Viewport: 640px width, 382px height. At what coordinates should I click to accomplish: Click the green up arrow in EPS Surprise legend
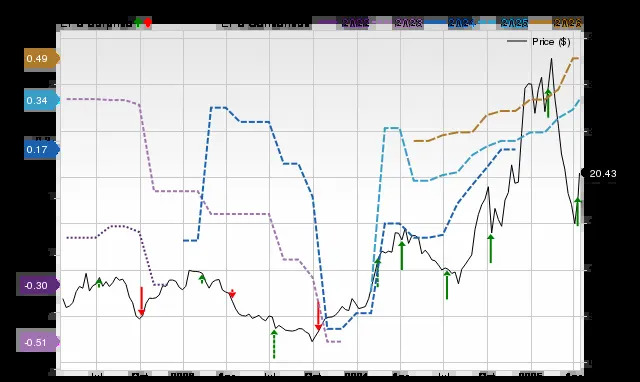coord(138,22)
